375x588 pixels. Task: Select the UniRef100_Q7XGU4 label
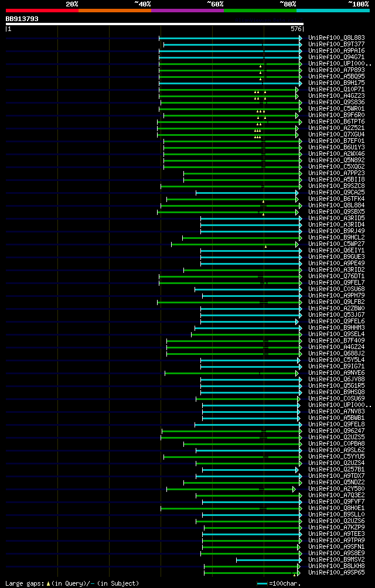(336, 134)
